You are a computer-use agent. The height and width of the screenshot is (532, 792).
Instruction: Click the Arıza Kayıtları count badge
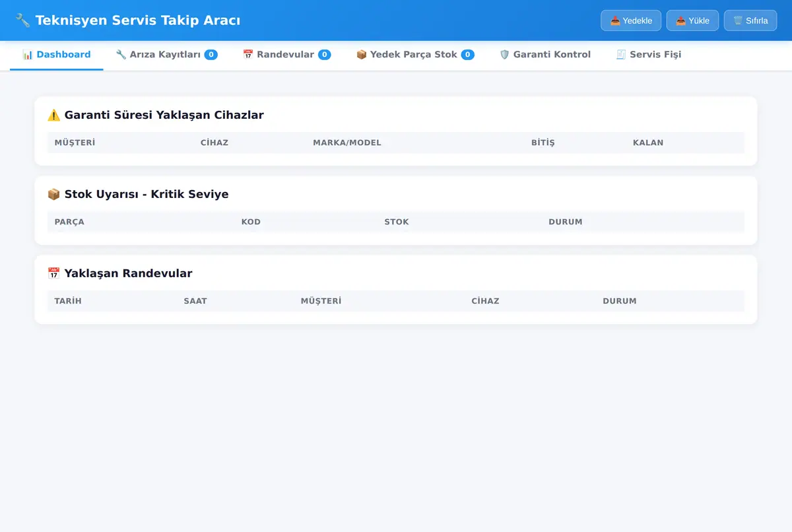[211, 55]
